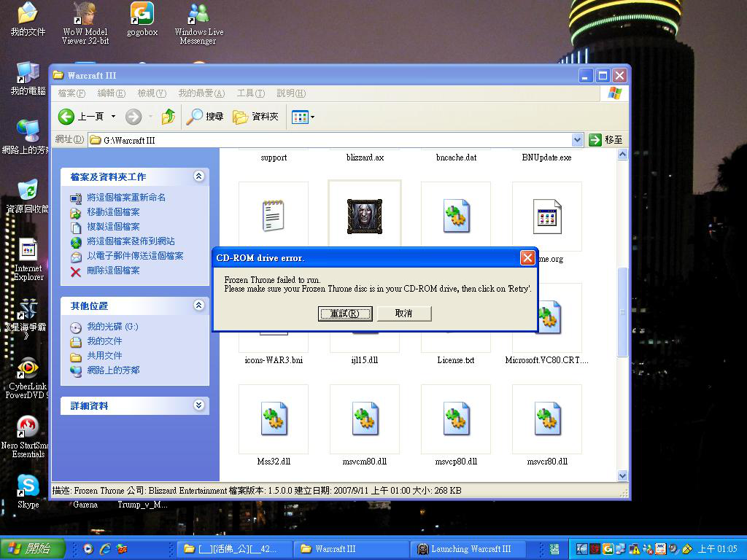Screen dimensions: 747x560
Task: Open the 工具(T) menu
Action: coord(251,93)
